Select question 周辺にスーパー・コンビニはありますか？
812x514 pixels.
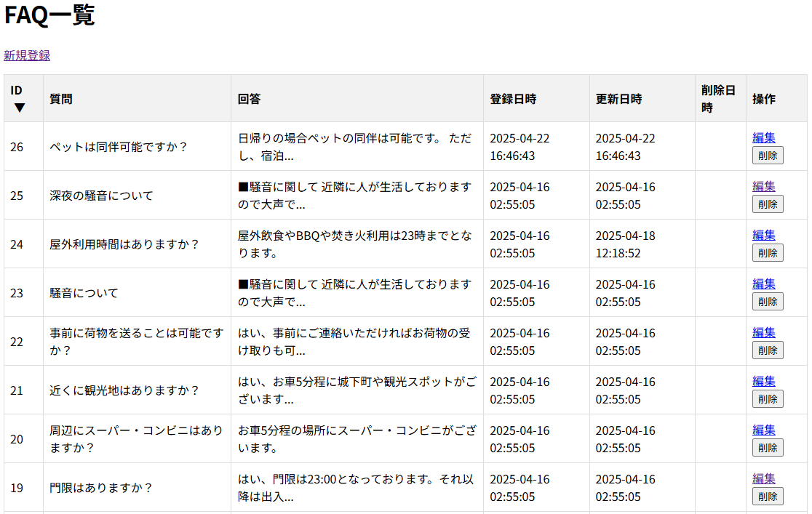pyautogui.click(x=136, y=439)
